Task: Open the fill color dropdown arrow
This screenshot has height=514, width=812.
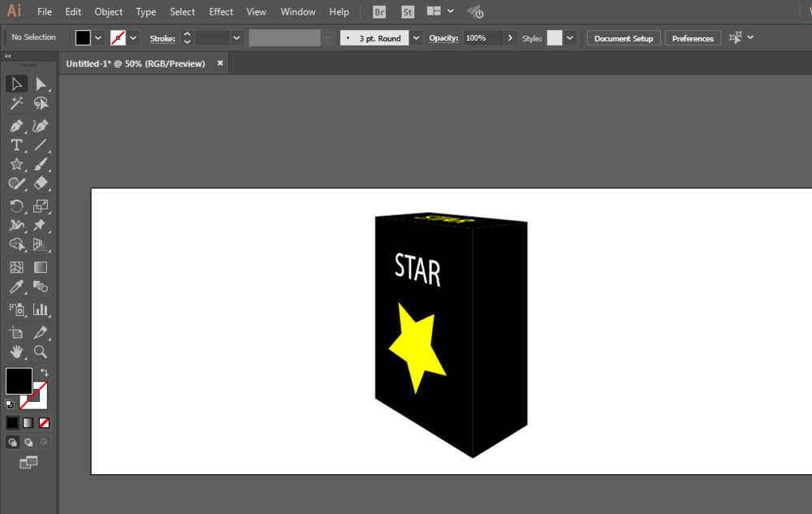Action: coord(98,38)
